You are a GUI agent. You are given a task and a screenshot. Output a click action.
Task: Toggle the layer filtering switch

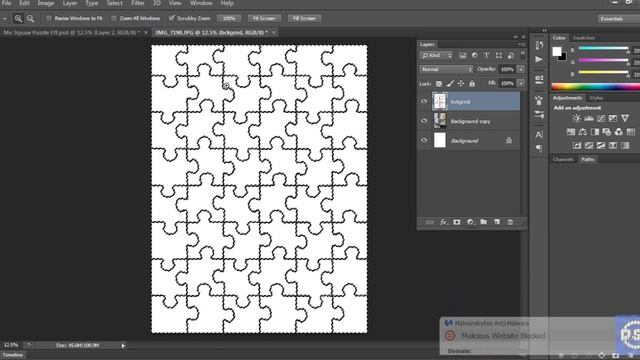point(522,56)
